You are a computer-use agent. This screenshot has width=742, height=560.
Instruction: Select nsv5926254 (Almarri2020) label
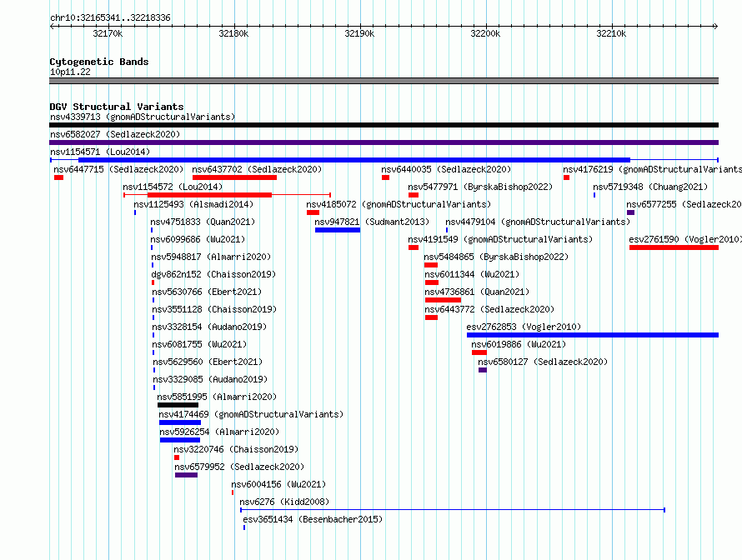[x=219, y=432]
